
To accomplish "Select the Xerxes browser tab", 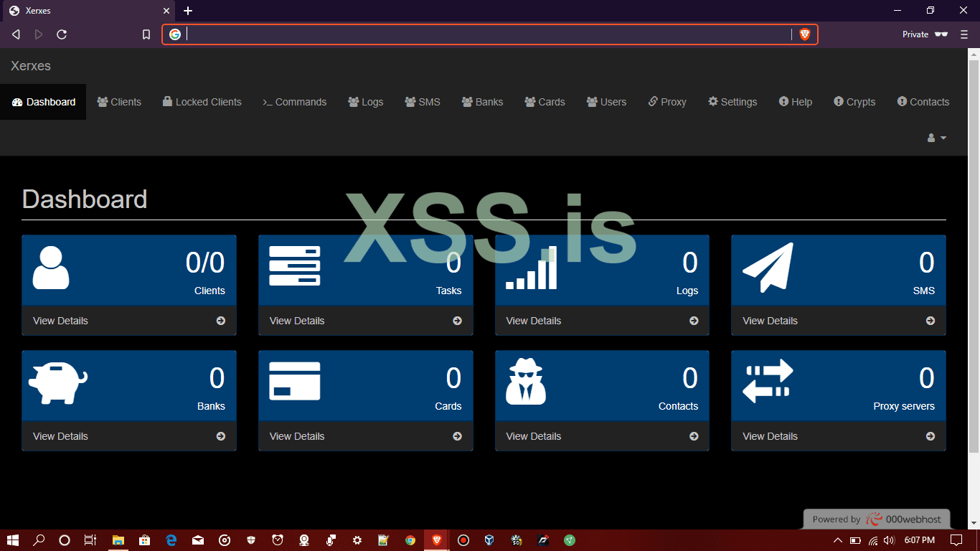I will (88, 11).
